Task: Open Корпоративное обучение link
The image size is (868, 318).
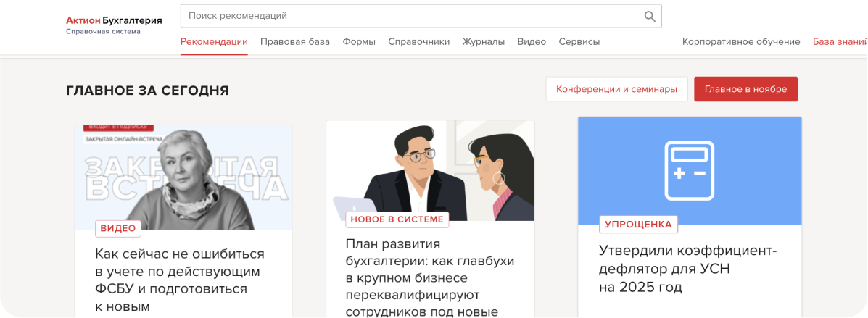Action: (741, 42)
